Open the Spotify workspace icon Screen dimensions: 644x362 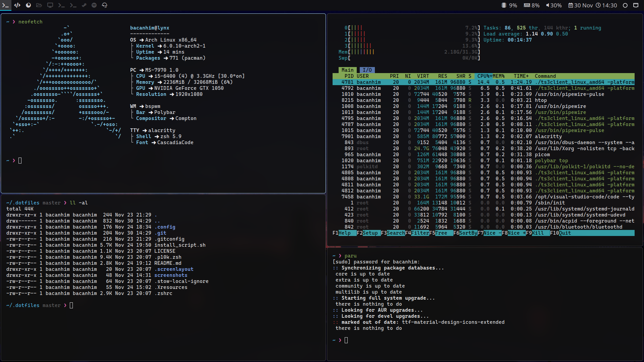click(94, 5)
